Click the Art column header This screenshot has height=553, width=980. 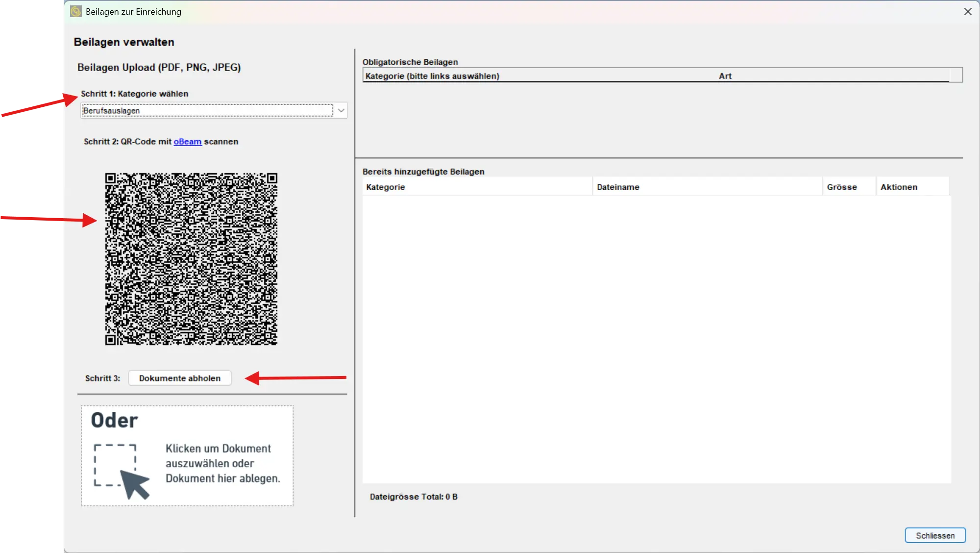click(725, 75)
